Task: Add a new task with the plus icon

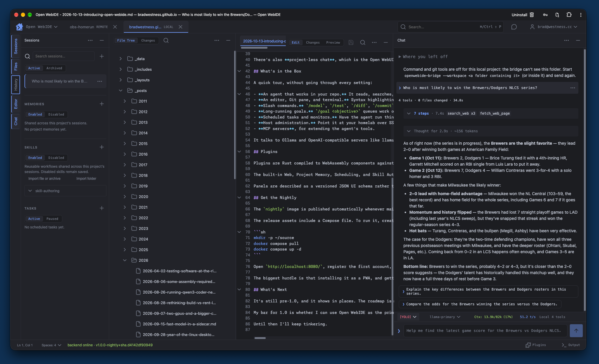Action: pos(102,208)
